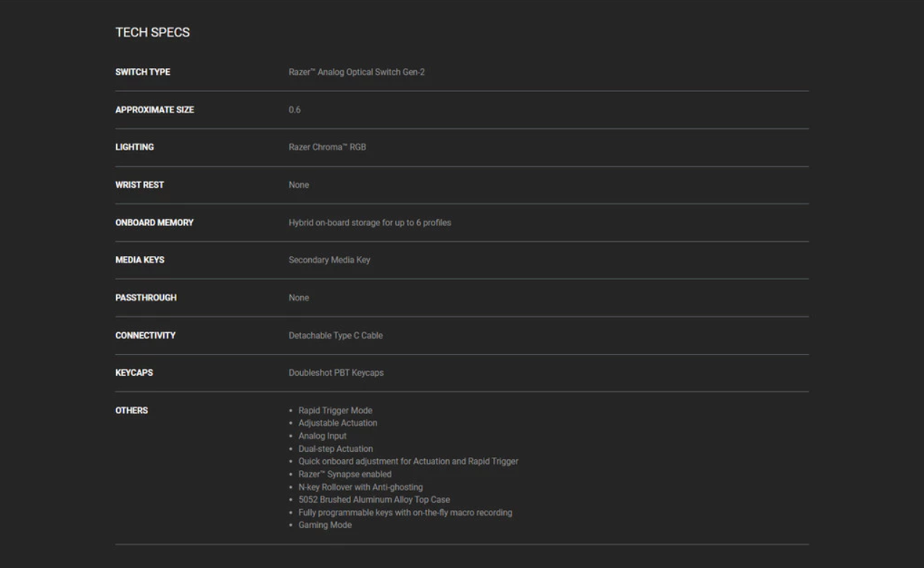Select the OTHERS label
This screenshot has height=568, width=924.
click(131, 411)
